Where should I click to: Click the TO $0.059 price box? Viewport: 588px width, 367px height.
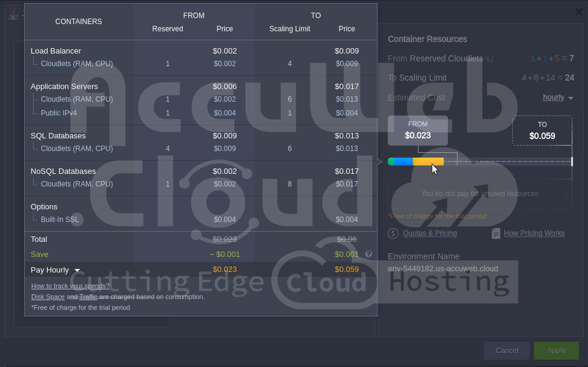pyautogui.click(x=542, y=131)
